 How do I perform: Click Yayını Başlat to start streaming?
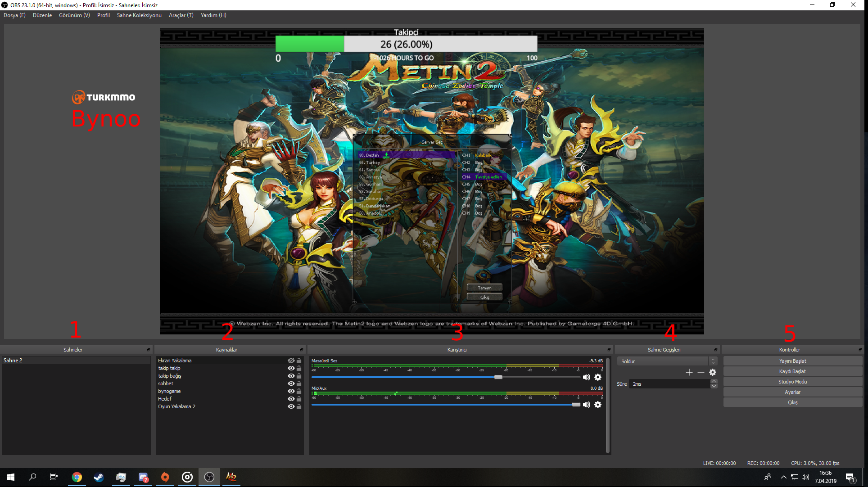792,361
